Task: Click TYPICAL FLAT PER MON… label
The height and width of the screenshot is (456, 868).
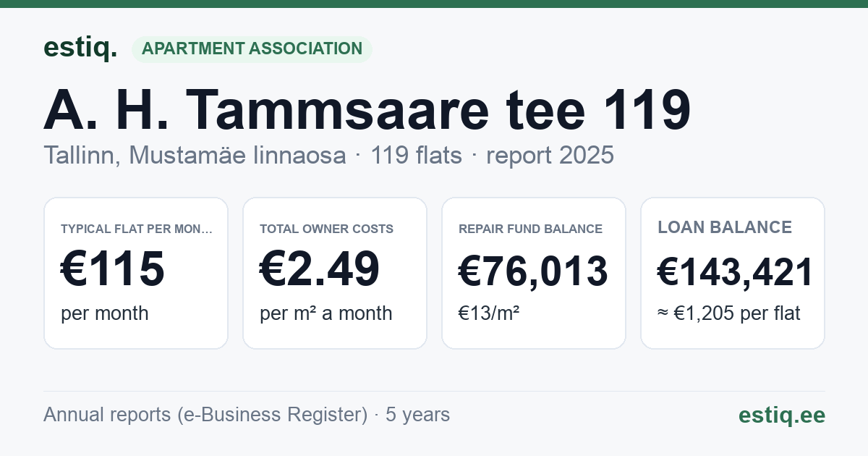Action: 137,229
